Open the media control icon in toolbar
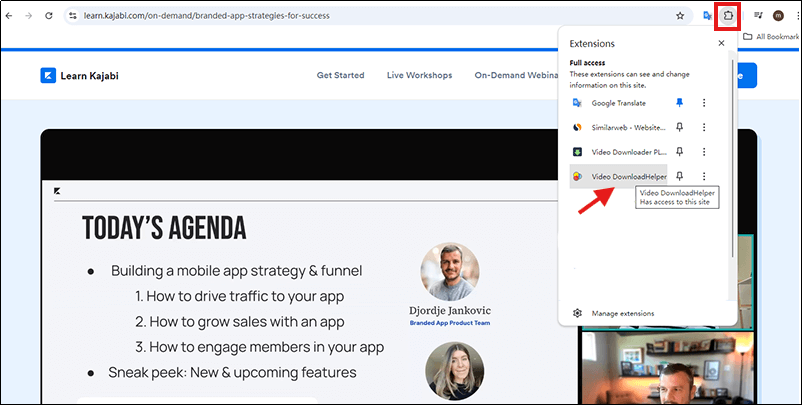Viewport: 803px width, 406px height. tap(758, 16)
